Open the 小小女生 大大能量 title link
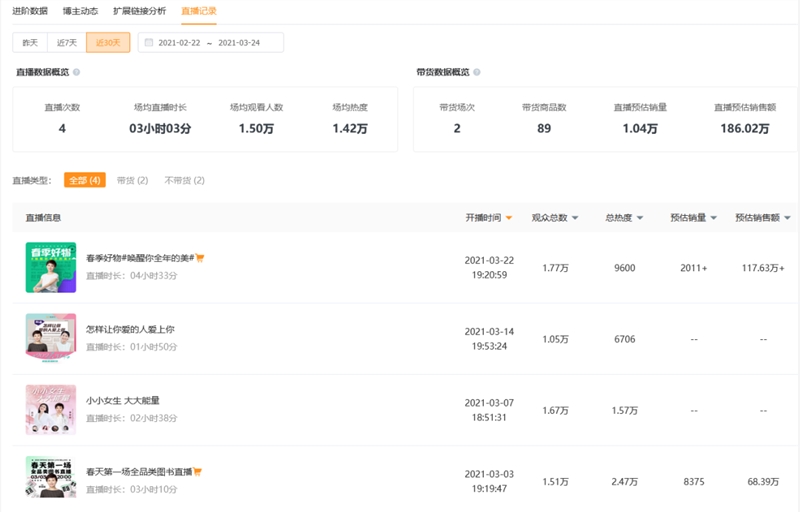This screenshot has width=800, height=512. click(122, 400)
